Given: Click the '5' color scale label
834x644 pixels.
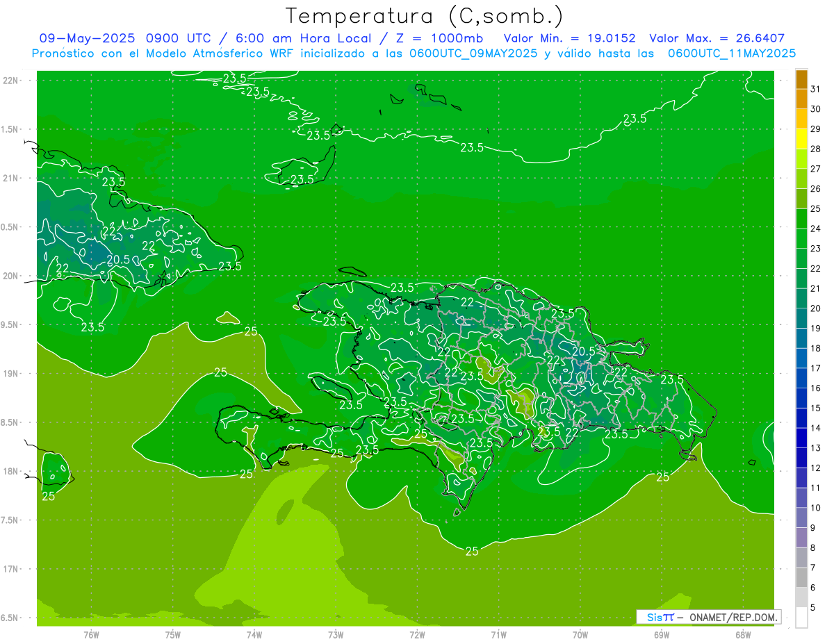Looking at the screenshot, I should (x=813, y=608).
